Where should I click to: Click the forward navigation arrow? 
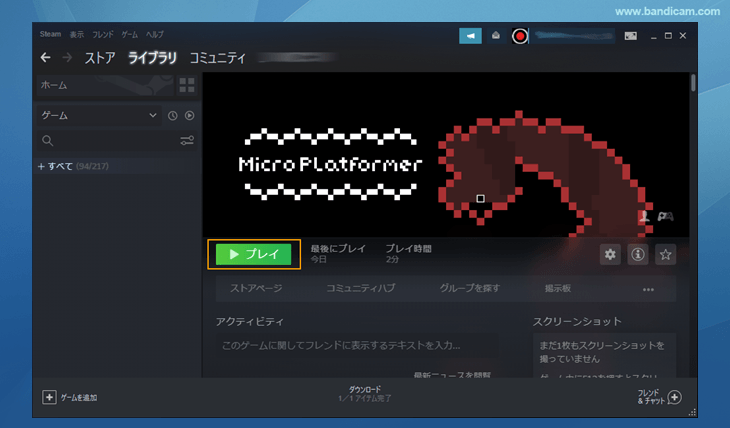tap(68, 57)
